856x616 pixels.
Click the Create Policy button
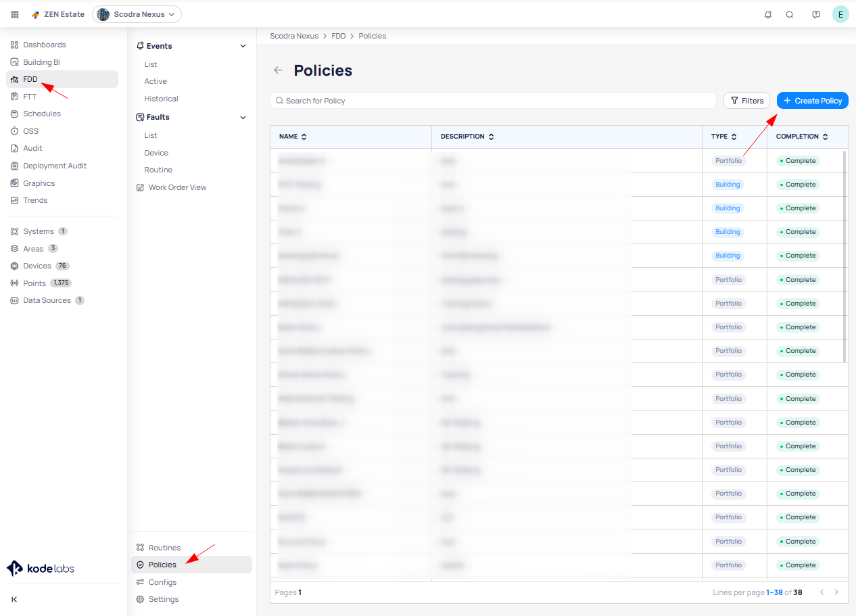tap(812, 101)
